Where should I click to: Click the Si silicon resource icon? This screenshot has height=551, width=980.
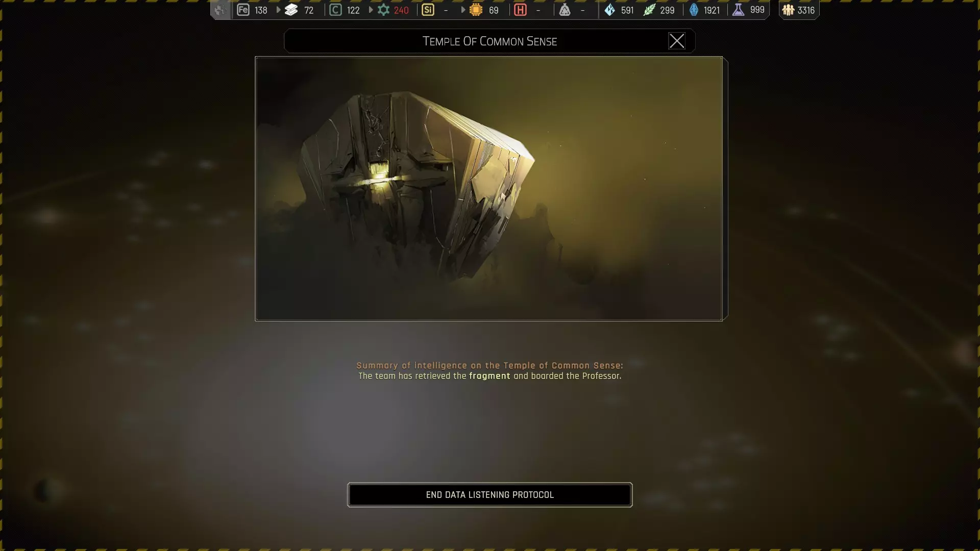428,10
